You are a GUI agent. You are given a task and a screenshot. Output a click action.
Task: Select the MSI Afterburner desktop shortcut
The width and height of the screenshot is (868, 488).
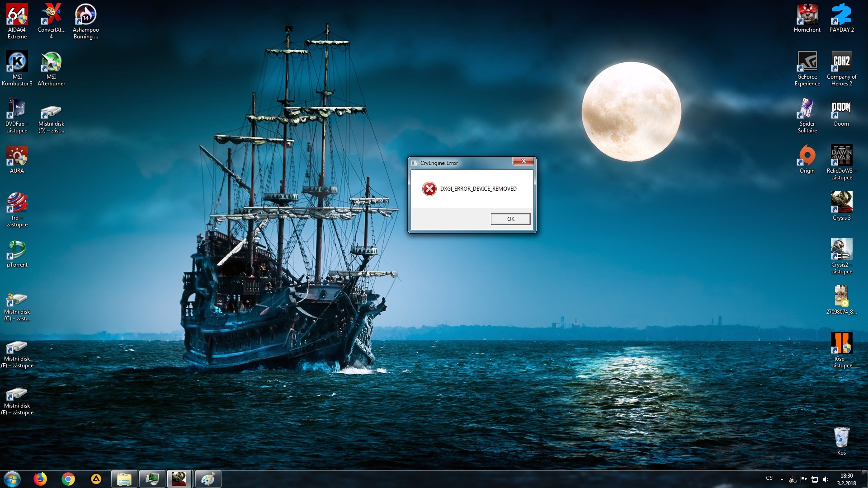(x=51, y=62)
